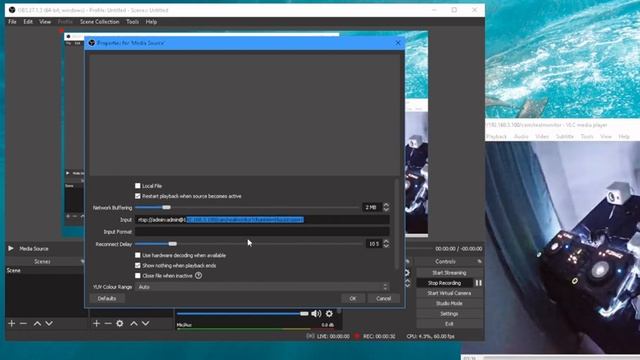The image size is (640, 360).
Task: Click 'CPU: 4.3%, 60.00 fps' status text
Action: [x=430, y=336]
